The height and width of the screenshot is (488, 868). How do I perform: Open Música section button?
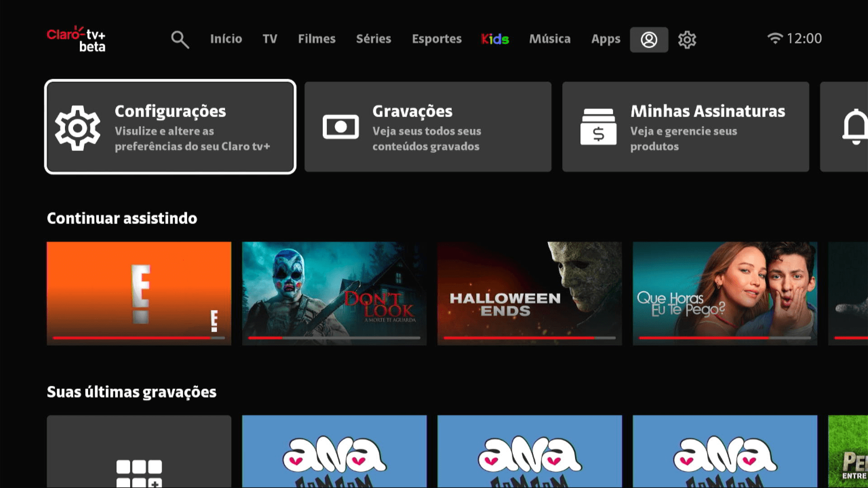(549, 39)
